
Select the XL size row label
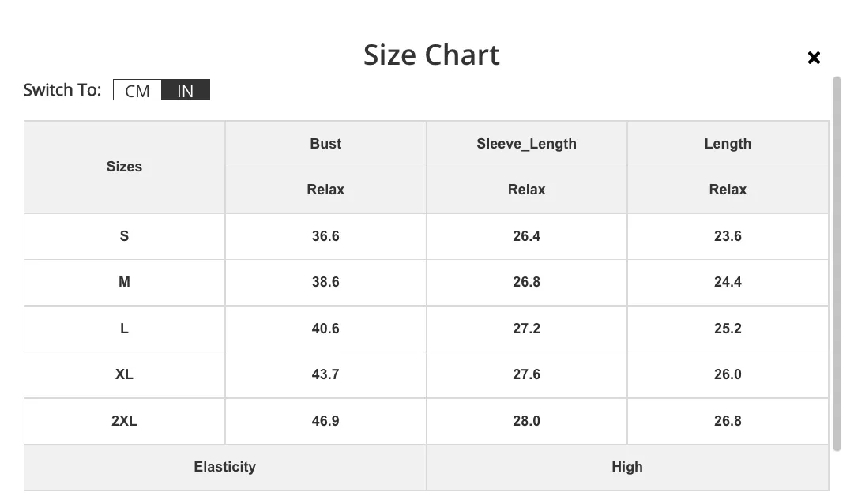(124, 374)
